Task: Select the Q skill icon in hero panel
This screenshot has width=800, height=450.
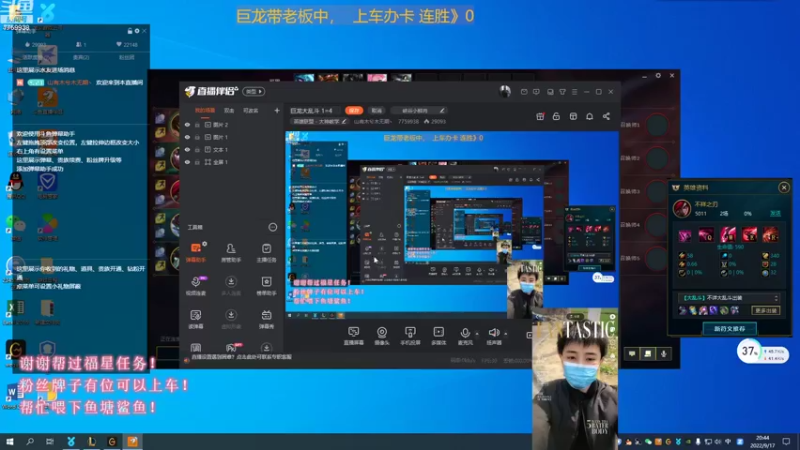Action: coord(706,235)
